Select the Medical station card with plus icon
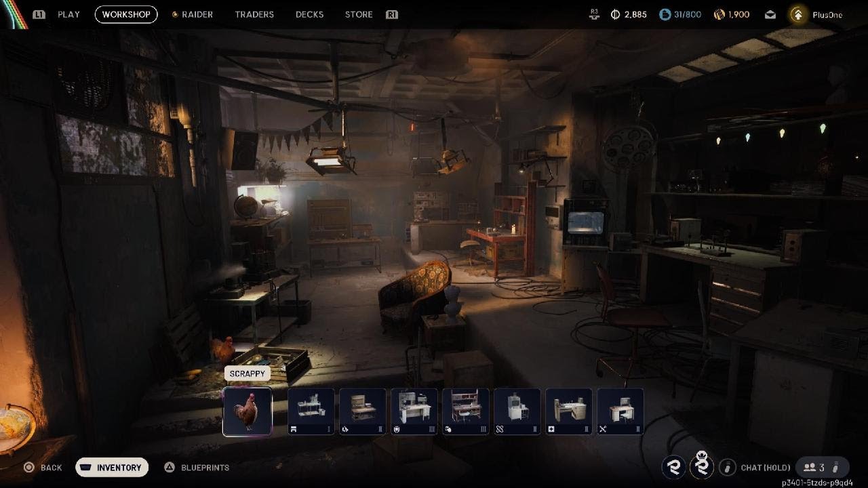The height and width of the screenshot is (488, 868). click(569, 411)
